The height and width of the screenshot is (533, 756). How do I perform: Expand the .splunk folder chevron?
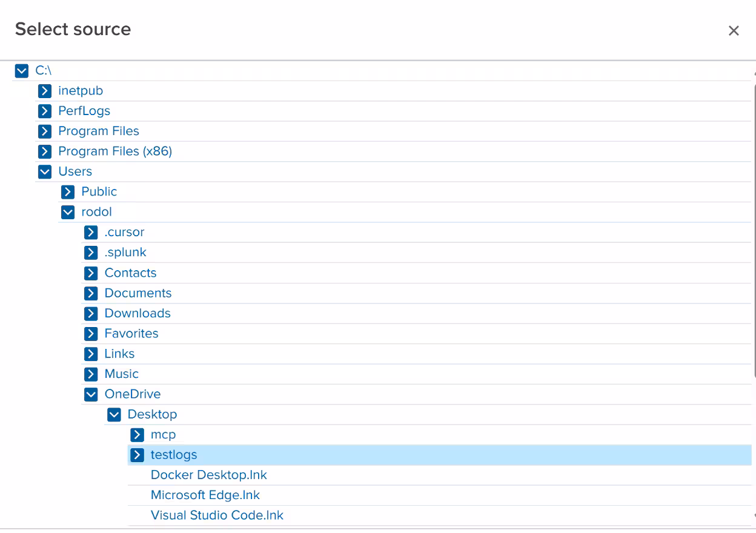point(91,252)
